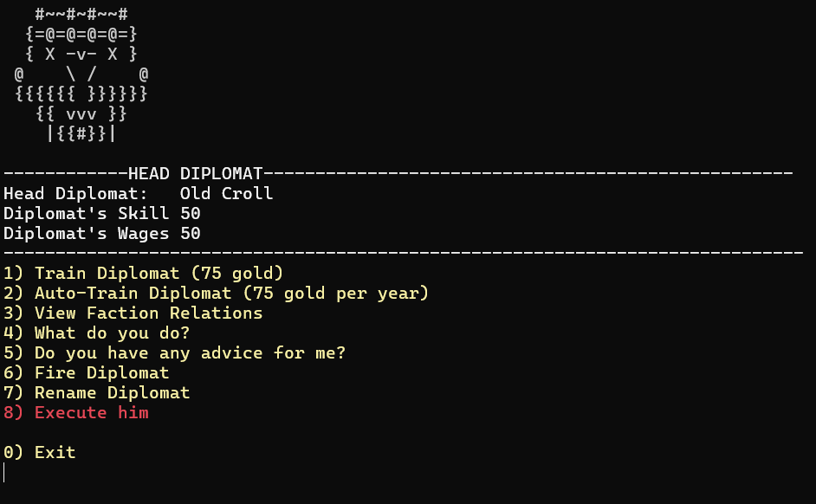The image size is (816, 504).
Task: Choose the Fire Diplomat option
Action: point(86,372)
